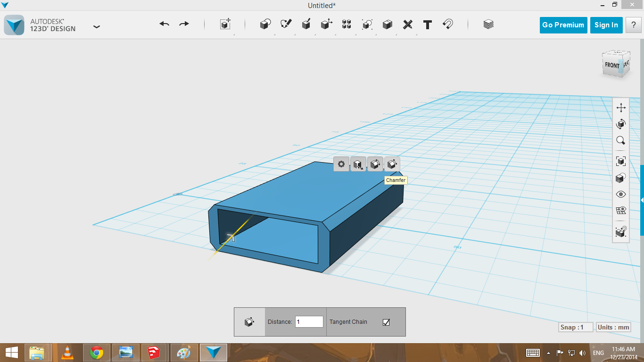The image size is (644, 362).
Task: Open the Windows Start button
Action: [11, 353]
